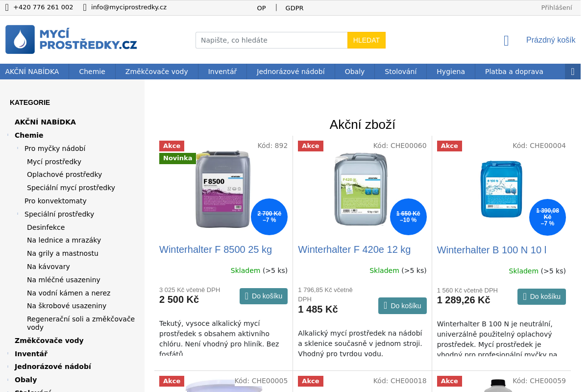Open the GDPR link
The width and height of the screenshot is (588, 392).
(x=294, y=8)
